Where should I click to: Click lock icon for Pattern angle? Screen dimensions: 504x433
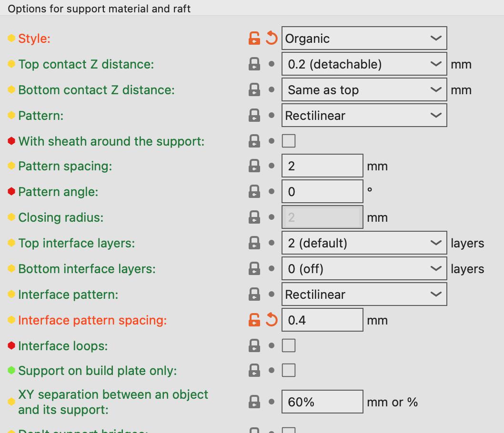click(x=254, y=192)
